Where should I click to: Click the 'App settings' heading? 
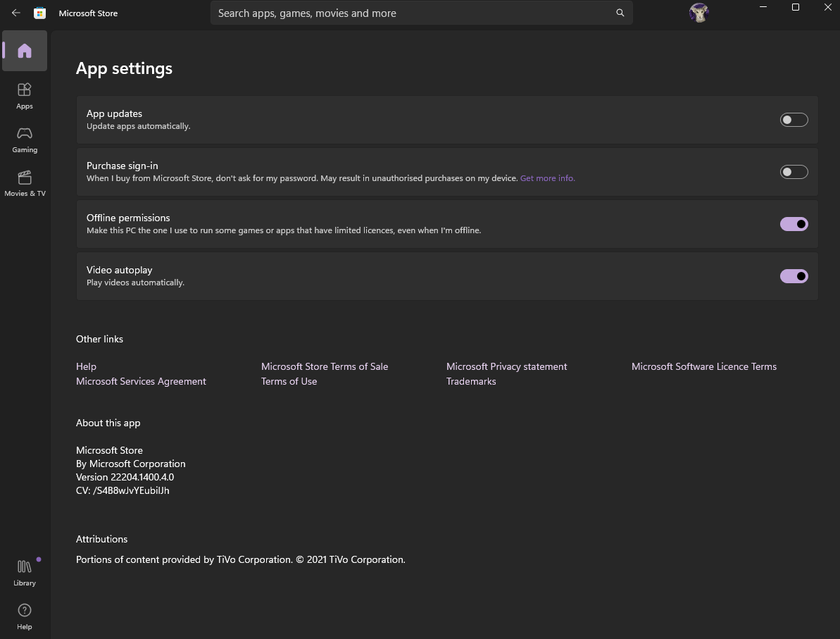click(125, 68)
